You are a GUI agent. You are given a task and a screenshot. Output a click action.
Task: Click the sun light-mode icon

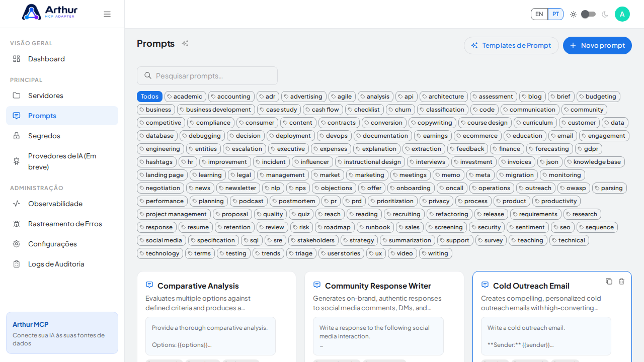point(573,14)
